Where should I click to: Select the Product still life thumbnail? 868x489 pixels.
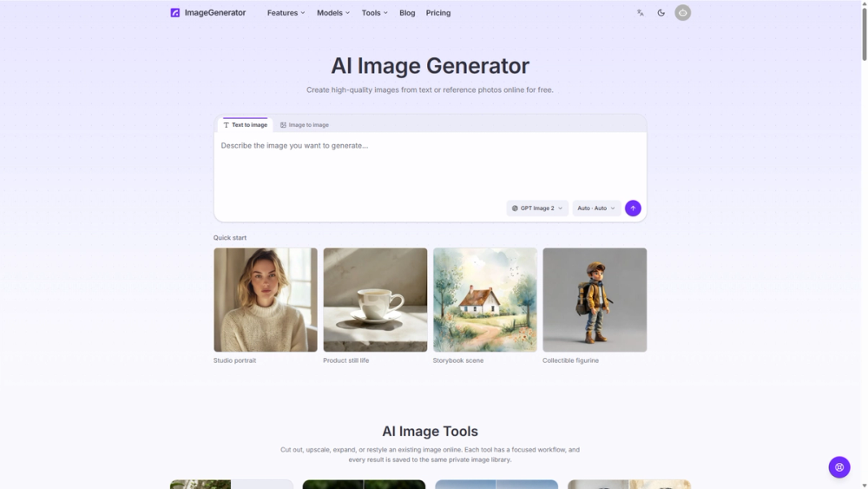click(375, 300)
